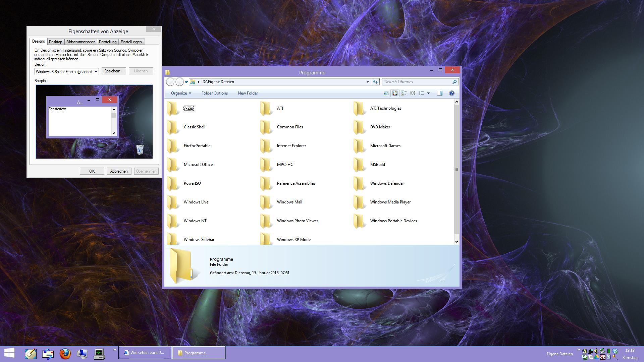Click the Windows Start button

tap(9, 353)
